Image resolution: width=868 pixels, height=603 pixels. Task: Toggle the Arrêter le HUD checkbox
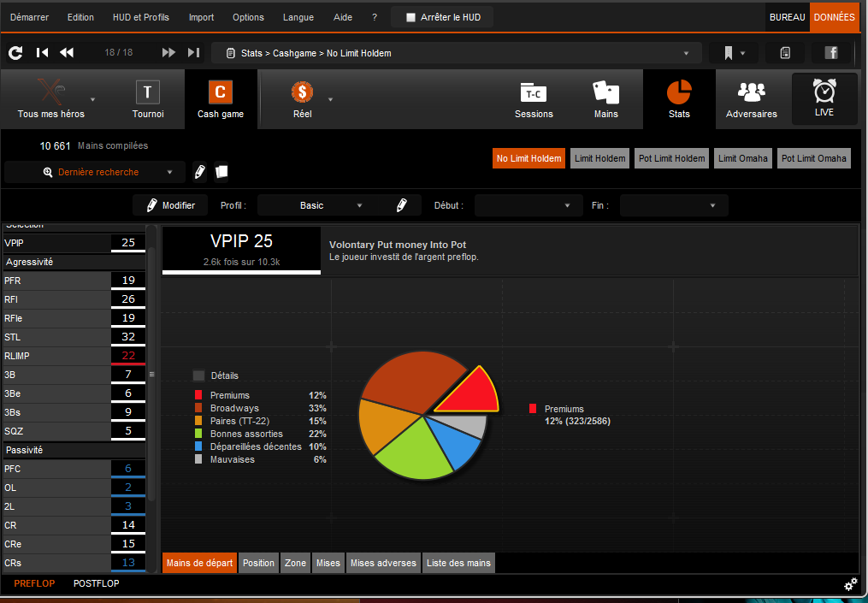click(x=410, y=17)
